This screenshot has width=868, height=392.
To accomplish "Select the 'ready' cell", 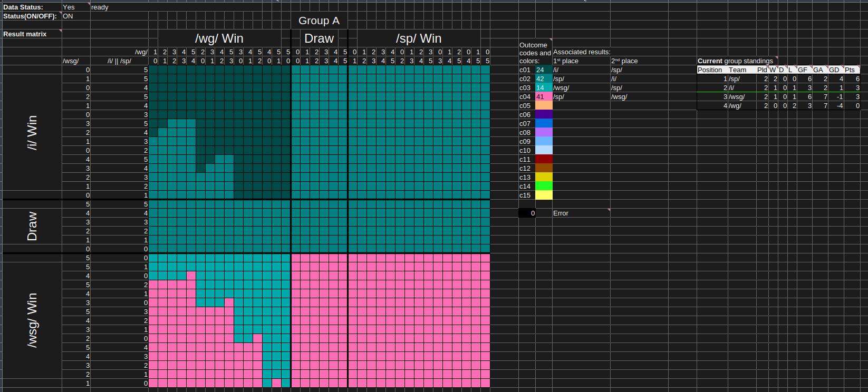I will pos(100,7).
